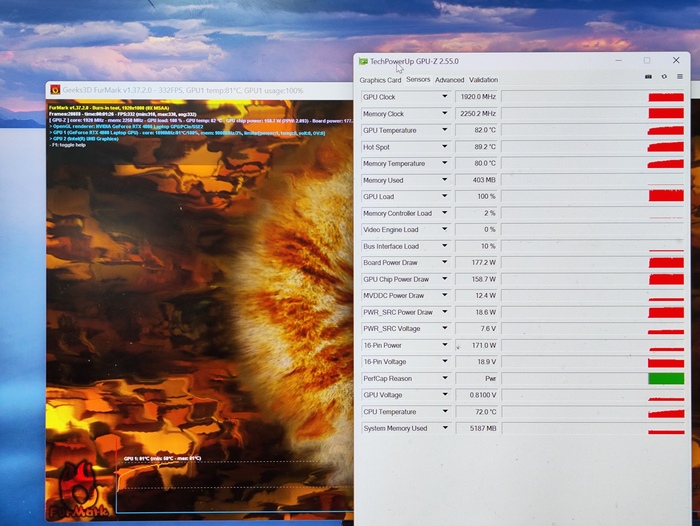Maximize the GPU-Z window
700x526 pixels.
point(647,60)
